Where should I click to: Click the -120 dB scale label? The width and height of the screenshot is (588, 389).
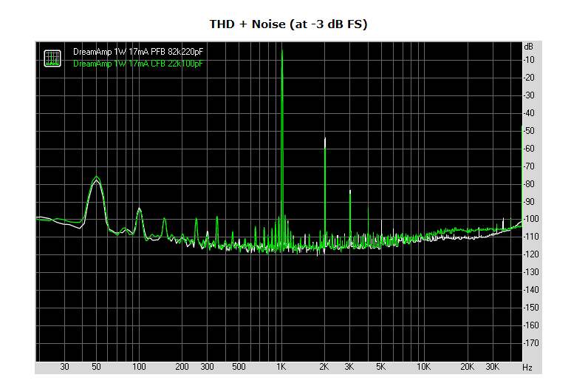531,254
